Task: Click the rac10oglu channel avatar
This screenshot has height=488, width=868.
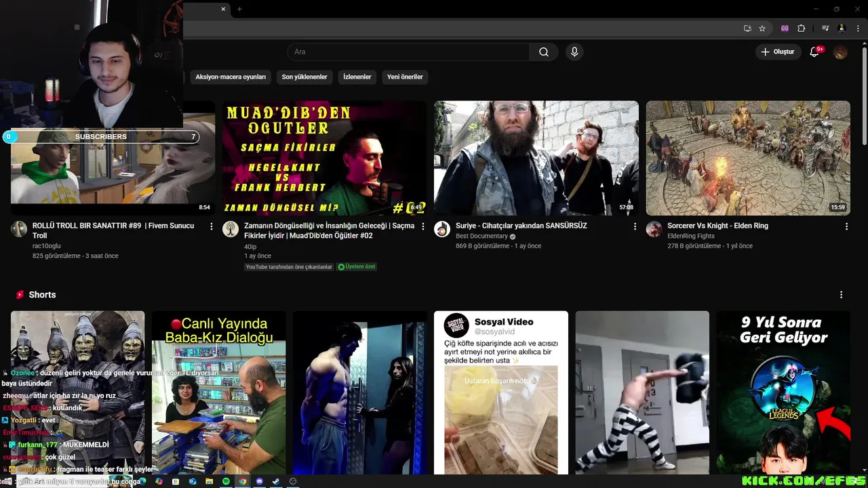Action: (19, 228)
